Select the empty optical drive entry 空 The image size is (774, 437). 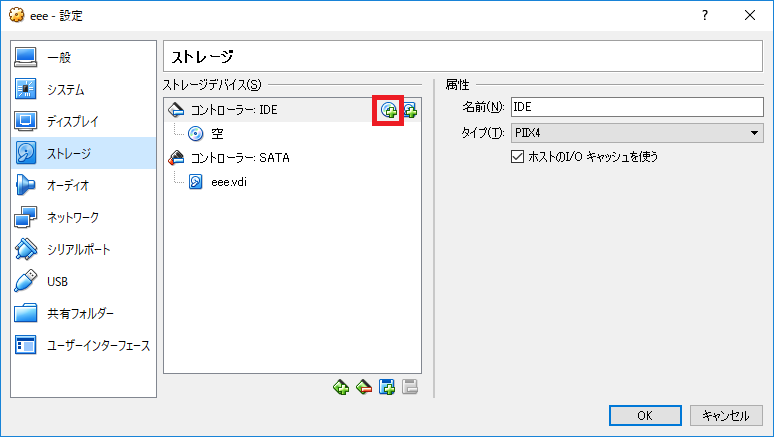(292, 134)
